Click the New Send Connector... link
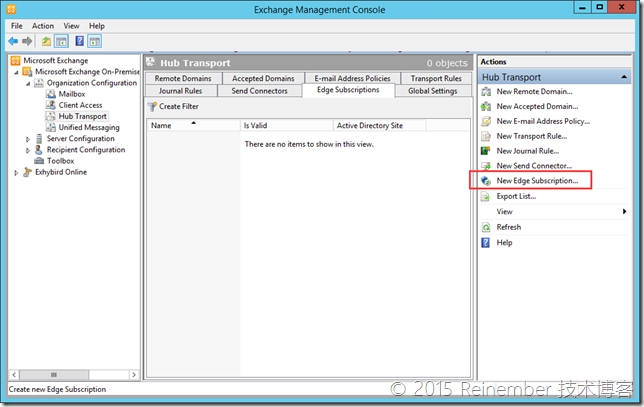This screenshot has height=407, width=644. click(x=534, y=166)
